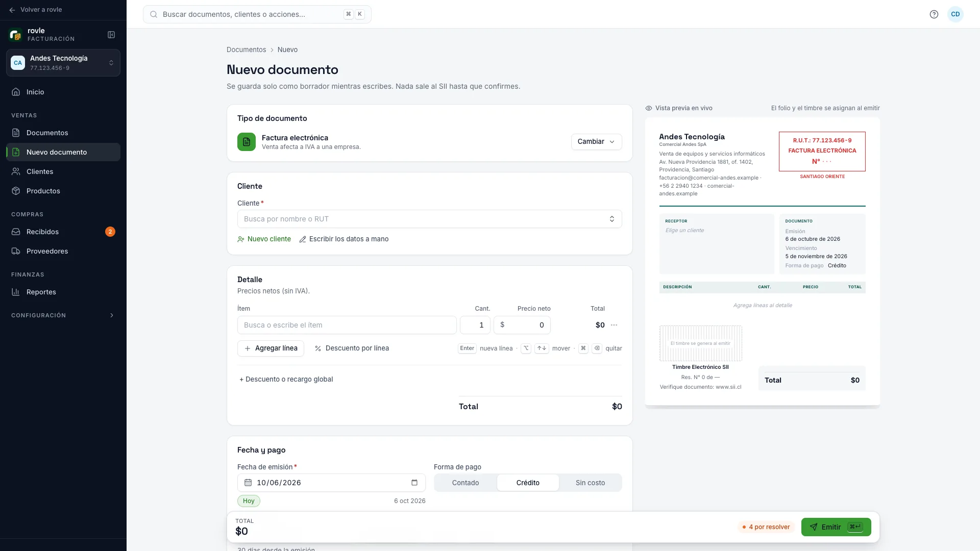The height and width of the screenshot is (551, 980).
Task: Select Crédito payment option
Action: [x=528, y=483]
